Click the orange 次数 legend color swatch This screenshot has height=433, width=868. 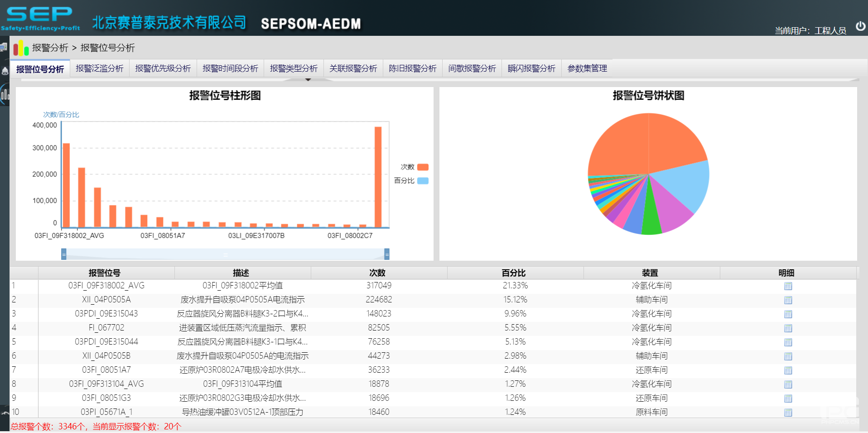(x=422, y=166)
